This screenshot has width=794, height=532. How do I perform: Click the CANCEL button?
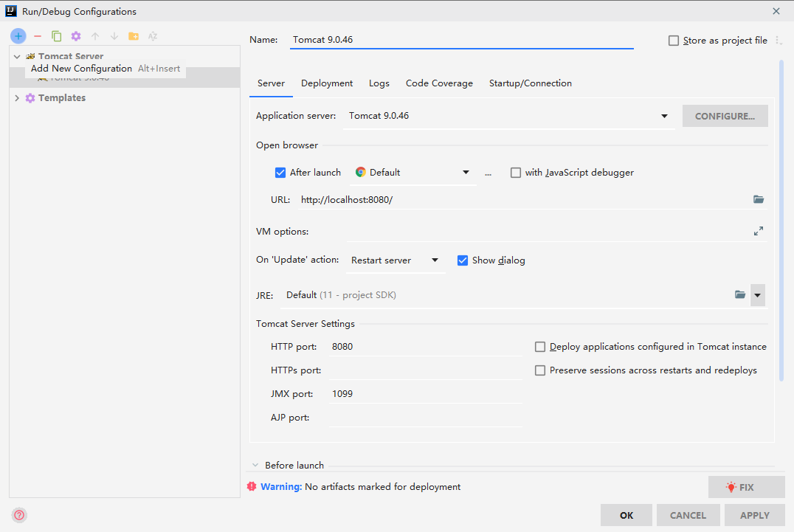pyautogui.click(x=688, y=515)
